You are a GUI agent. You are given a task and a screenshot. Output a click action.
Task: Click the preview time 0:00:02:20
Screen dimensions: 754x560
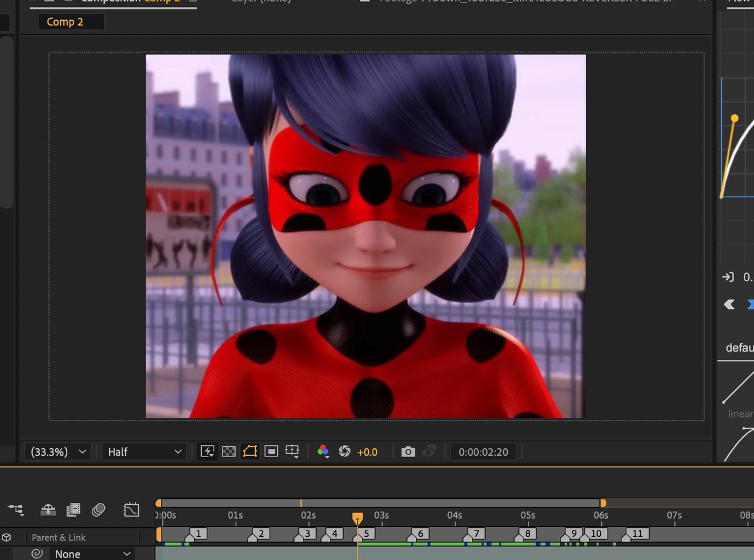coord(483,452)
